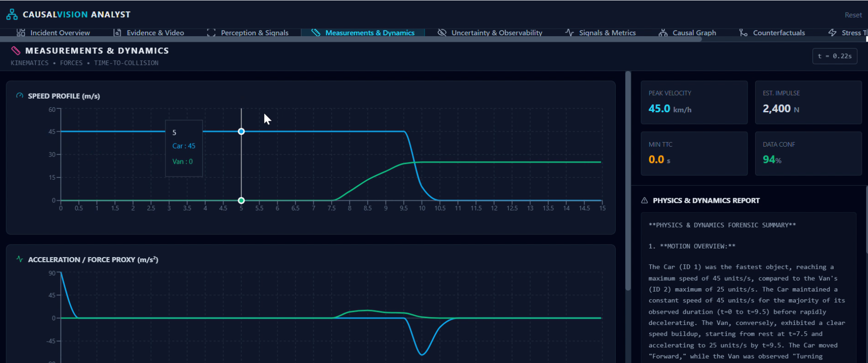Click the Car data point marker at 45
Image resolution: width=868 pixels, height=363 pixels.
241,131
